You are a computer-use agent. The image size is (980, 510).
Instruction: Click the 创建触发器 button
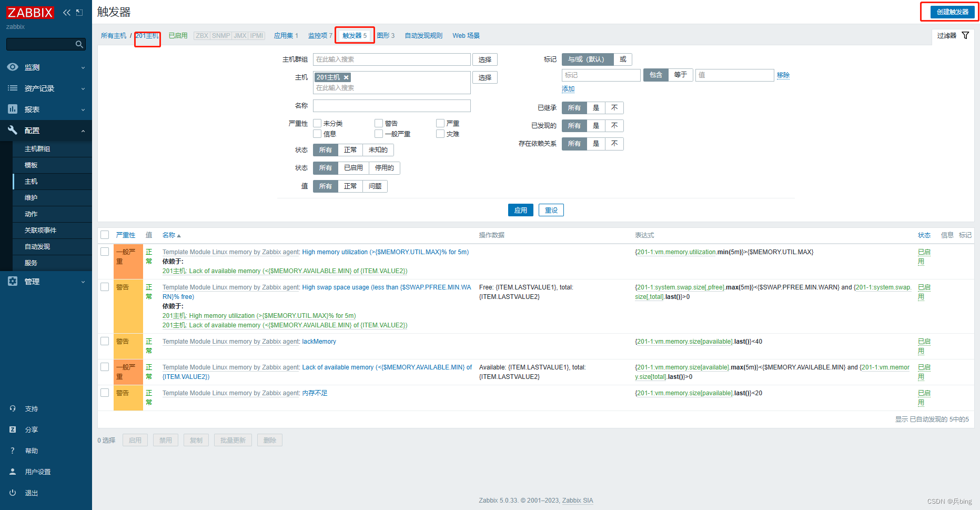[952, 12]
